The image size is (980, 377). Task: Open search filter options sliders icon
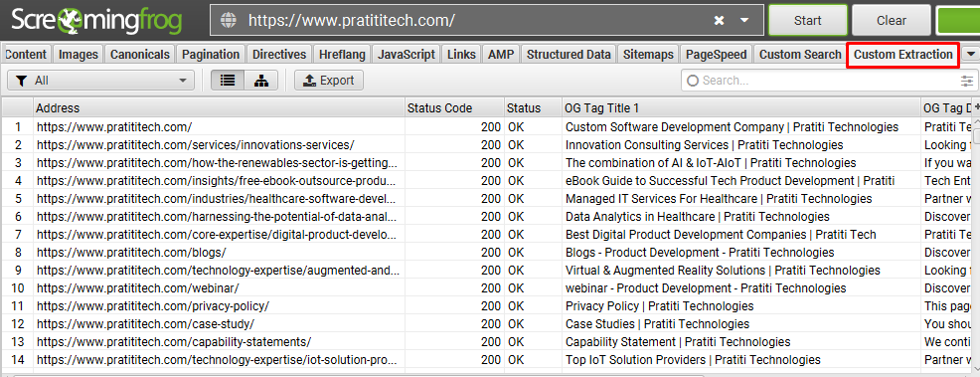pos(967,81)
